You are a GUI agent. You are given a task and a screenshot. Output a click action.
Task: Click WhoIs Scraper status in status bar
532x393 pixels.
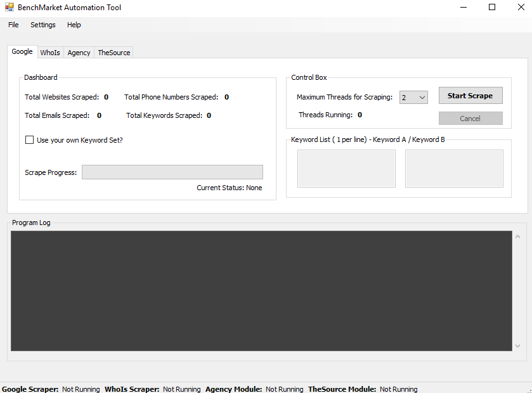coord(152,389)
